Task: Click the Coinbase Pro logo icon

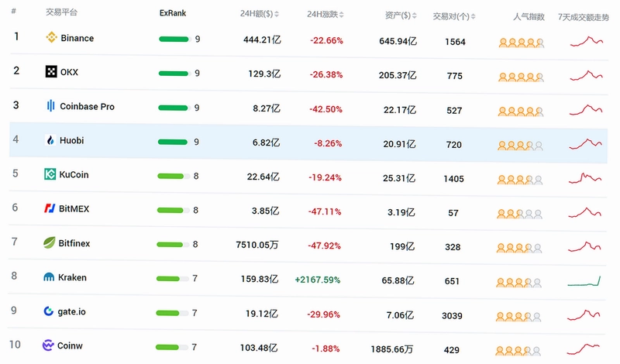Action: tap(50, 105)
